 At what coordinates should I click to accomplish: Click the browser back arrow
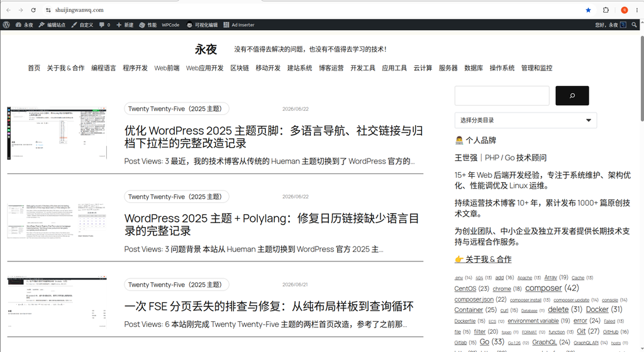8,10
